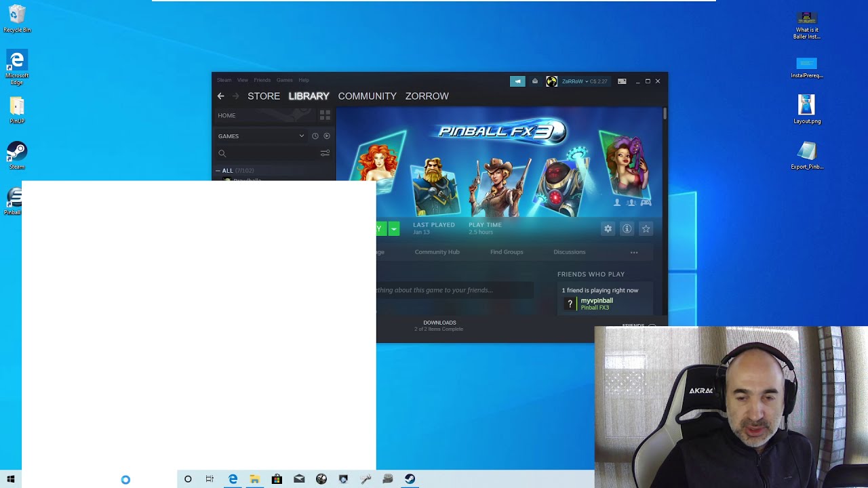Viewport: 868px width, 488px height.
Task: Open the Games menu
Action: pyautogui.click(x=284, y=80)
